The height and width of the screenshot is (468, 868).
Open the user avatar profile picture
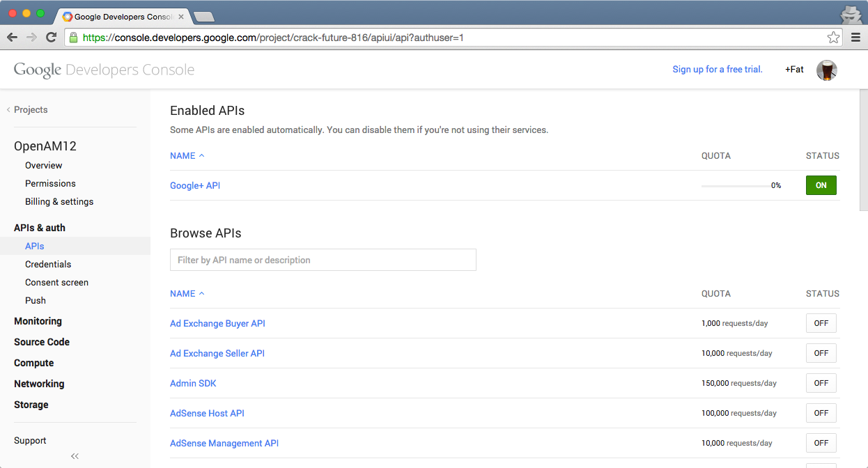click(x=826, y=70)
